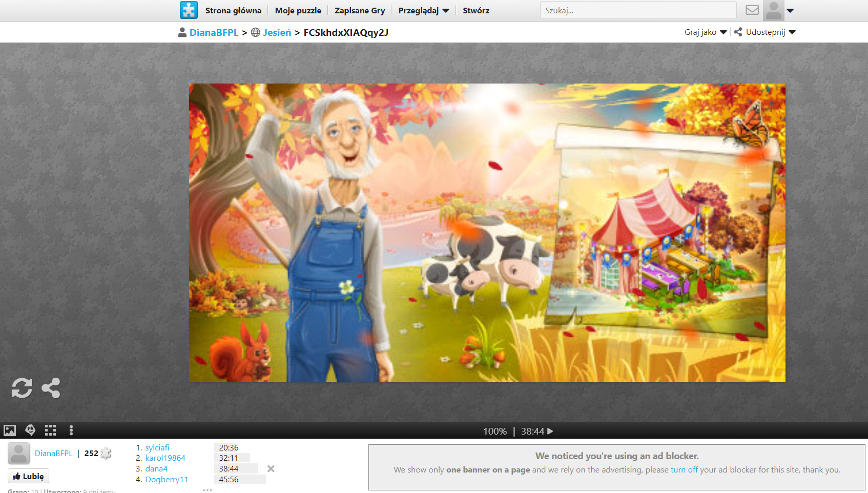Screen dimensions: 868x493
Task: Click the ghost image icon
Action: tap(30, 430)
